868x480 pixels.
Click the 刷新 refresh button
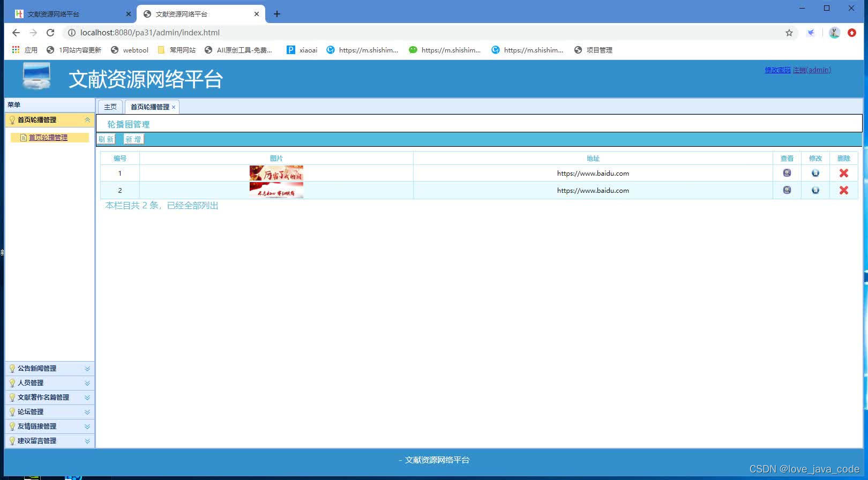pos(106,139)
